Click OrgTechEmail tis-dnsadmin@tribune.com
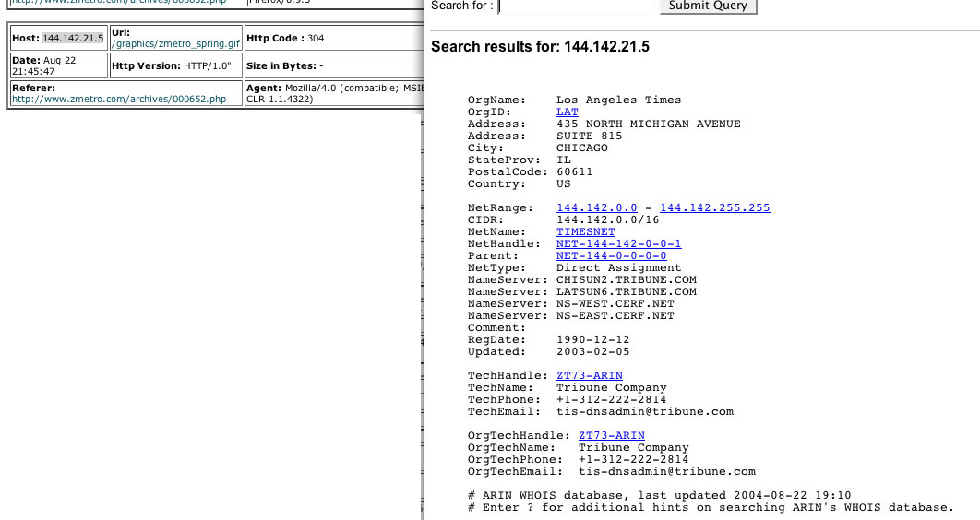Screen dimensions: 980x520 (667, 471)
